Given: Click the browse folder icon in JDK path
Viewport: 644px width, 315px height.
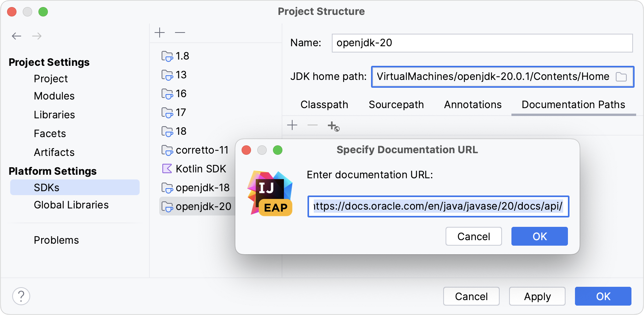Looking at the screenshot, I should 621,77.
